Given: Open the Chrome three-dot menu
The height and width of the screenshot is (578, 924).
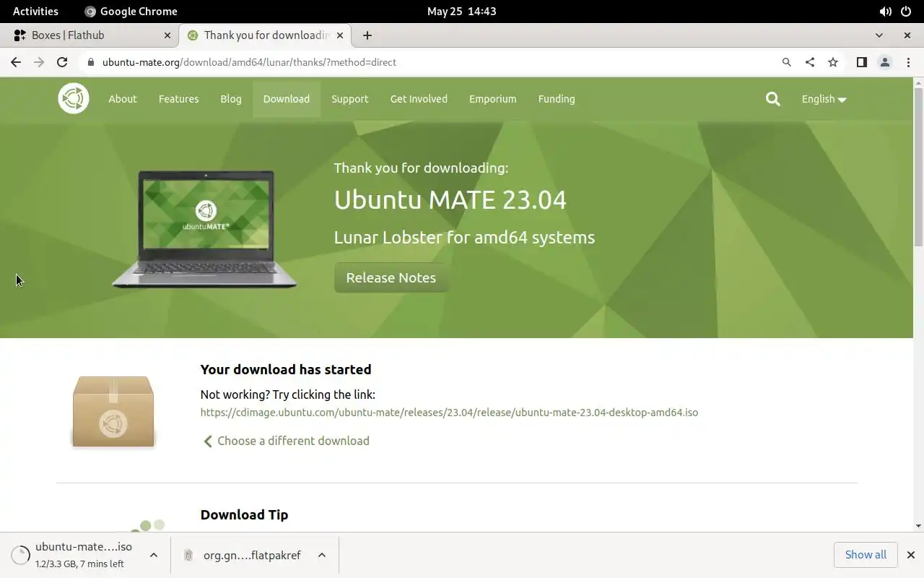Looking at the screenshot, I should click(x=908, y=62).
